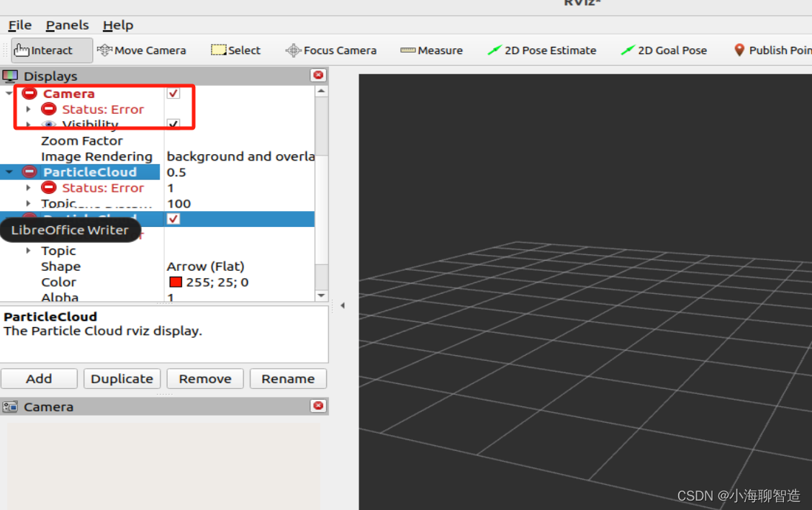Click the Camera panel icon
This screenshot has height=510, width=812.
coord(10,407)
